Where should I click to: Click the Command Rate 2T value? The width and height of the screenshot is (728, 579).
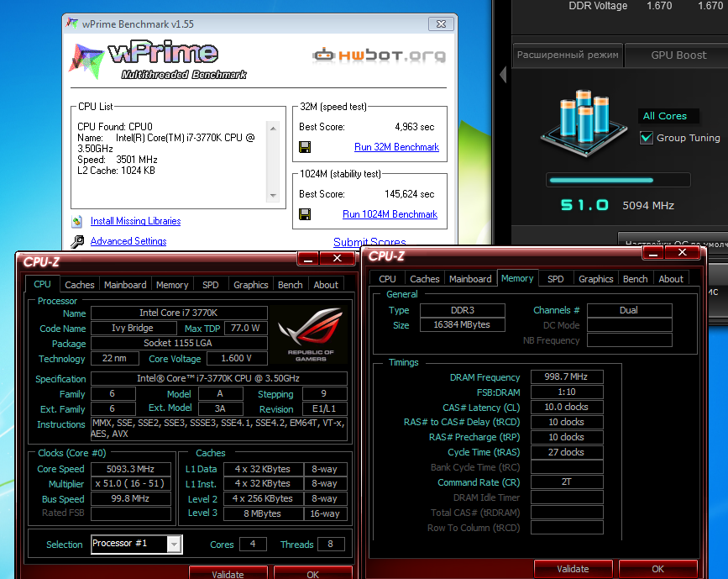[x=567, y=482]
